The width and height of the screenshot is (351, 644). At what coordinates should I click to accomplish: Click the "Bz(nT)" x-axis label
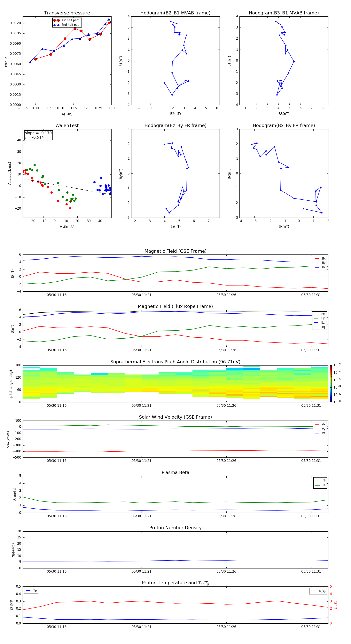pyautogui.click(x=175, y=227)
